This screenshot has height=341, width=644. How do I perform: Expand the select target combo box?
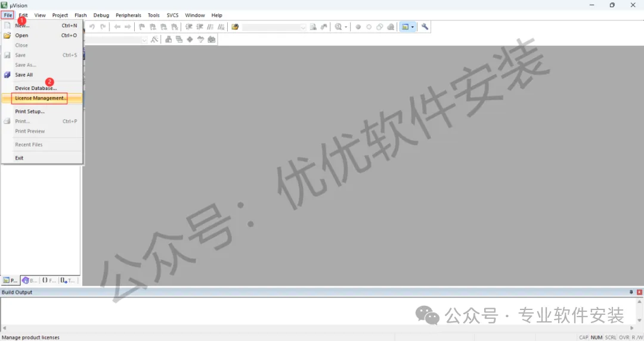(x=144, y=40)
